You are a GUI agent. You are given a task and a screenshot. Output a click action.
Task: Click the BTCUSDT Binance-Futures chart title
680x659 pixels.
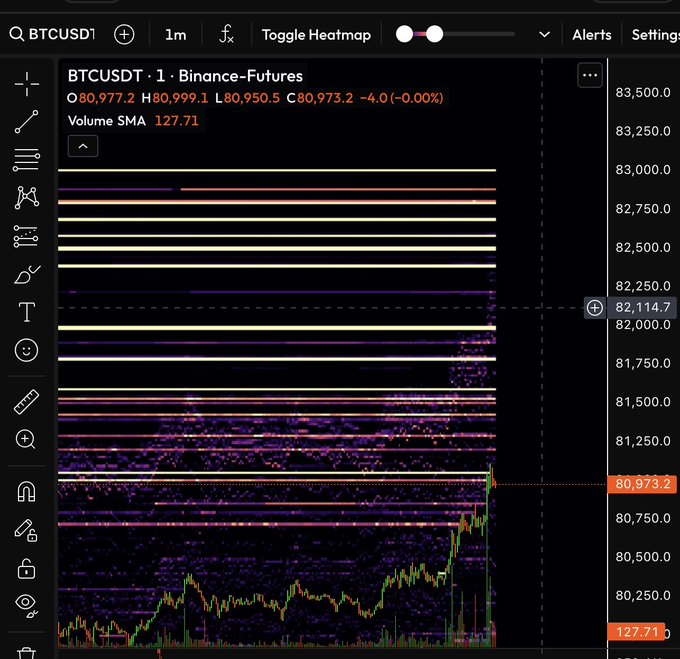point(185,76)
